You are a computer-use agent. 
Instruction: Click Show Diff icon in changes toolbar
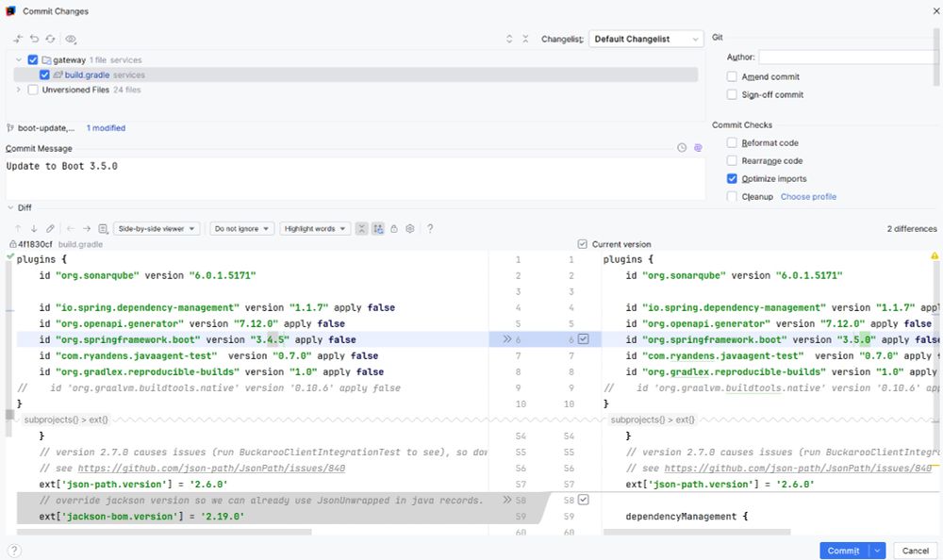[18, 39]
